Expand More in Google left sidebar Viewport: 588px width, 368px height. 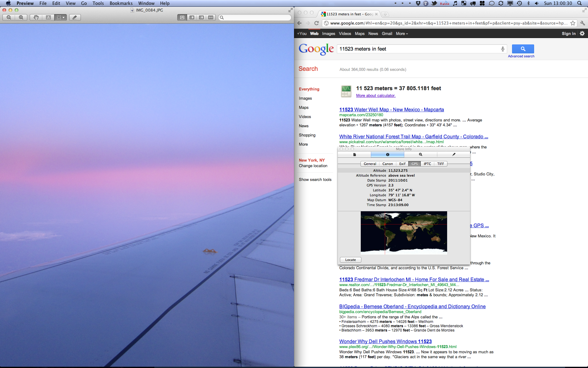303,144
